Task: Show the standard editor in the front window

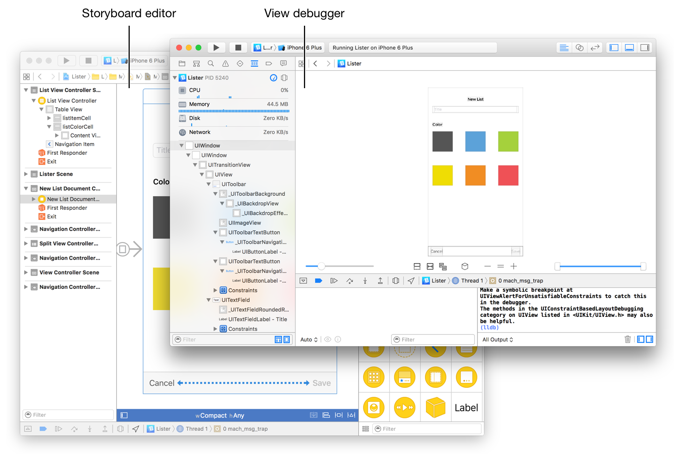Action: (564, 48)
